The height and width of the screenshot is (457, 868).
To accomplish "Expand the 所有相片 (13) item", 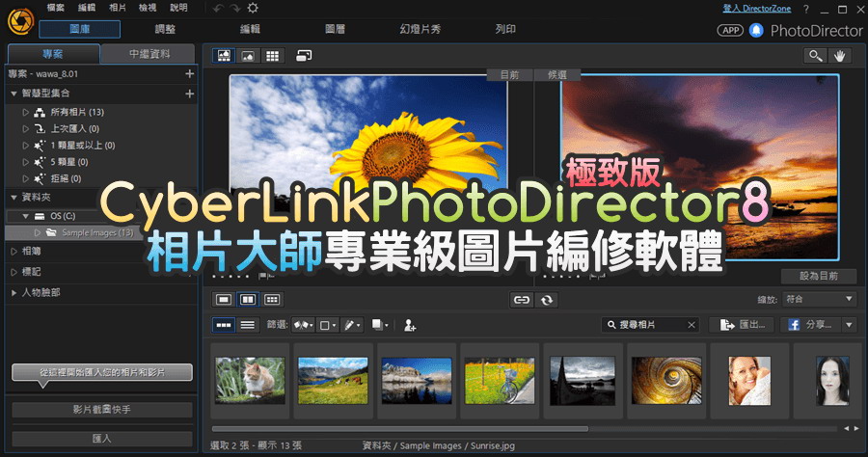I will tap(25, 112).
